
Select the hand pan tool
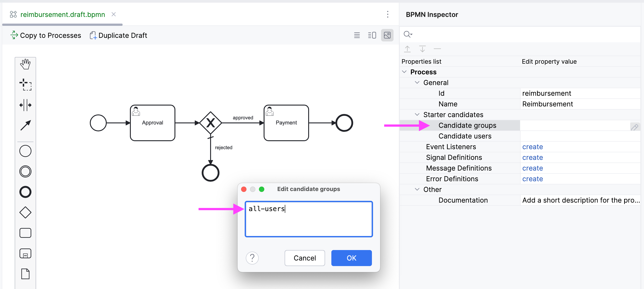25,64
